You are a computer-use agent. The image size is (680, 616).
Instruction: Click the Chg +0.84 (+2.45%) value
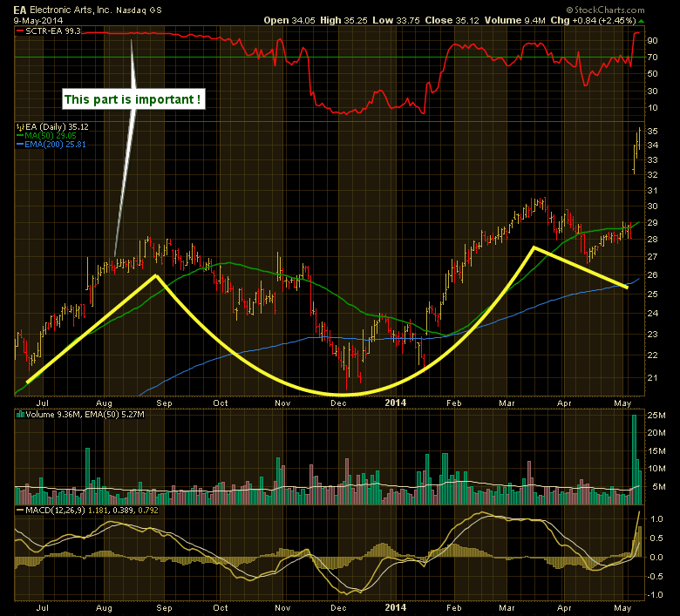[594, 20]
